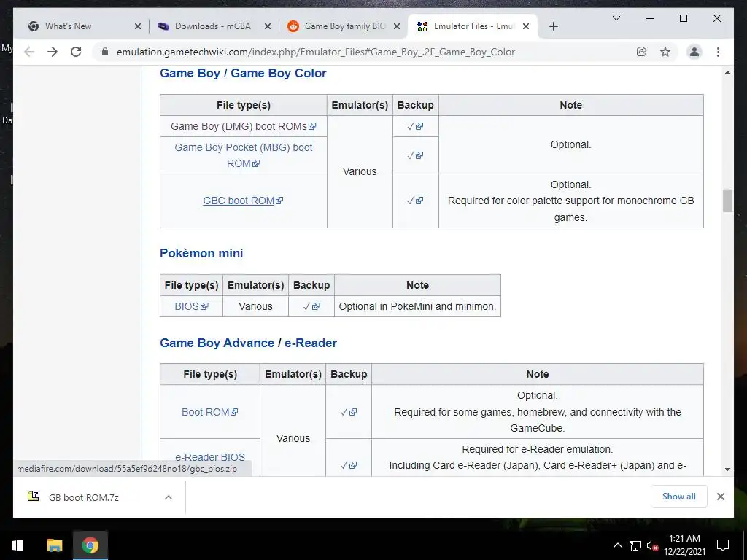Click the address bar URL field
Image resolution: width=747 pixels, height=560 pixels.
[x=315, y=52]
